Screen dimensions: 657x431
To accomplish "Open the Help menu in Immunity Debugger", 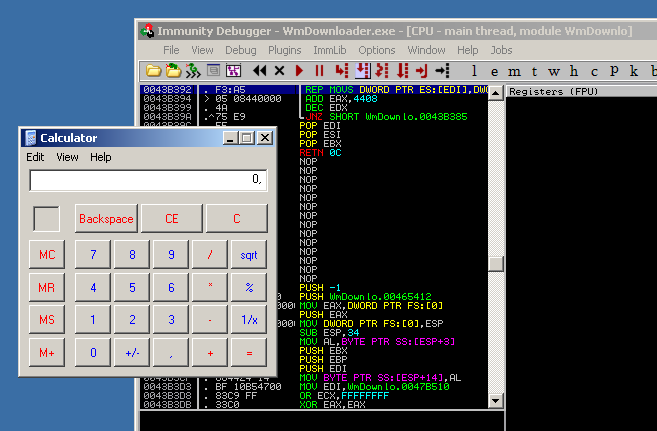I will 468,50.
